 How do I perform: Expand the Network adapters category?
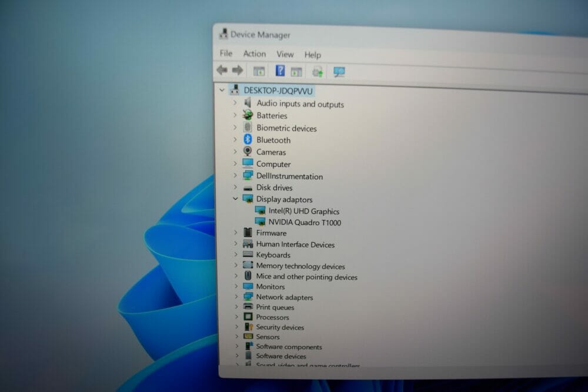pyautogui.click(x=236, y=296)
